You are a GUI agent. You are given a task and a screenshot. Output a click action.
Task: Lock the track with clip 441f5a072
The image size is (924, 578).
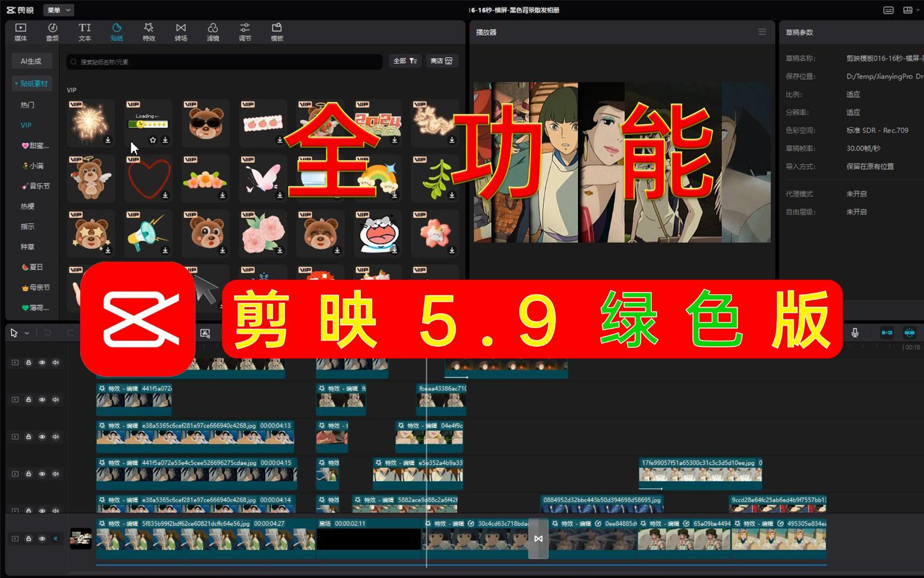tap(29, 400)
